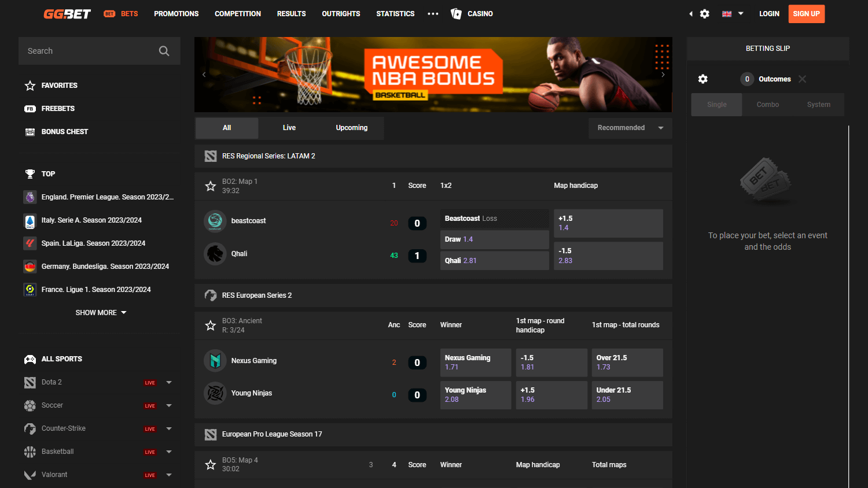Screen dimensions: 868x488
Task: Select Qhali 2.81 outcome
Action: pyautogui.click(x=495, y=261)
